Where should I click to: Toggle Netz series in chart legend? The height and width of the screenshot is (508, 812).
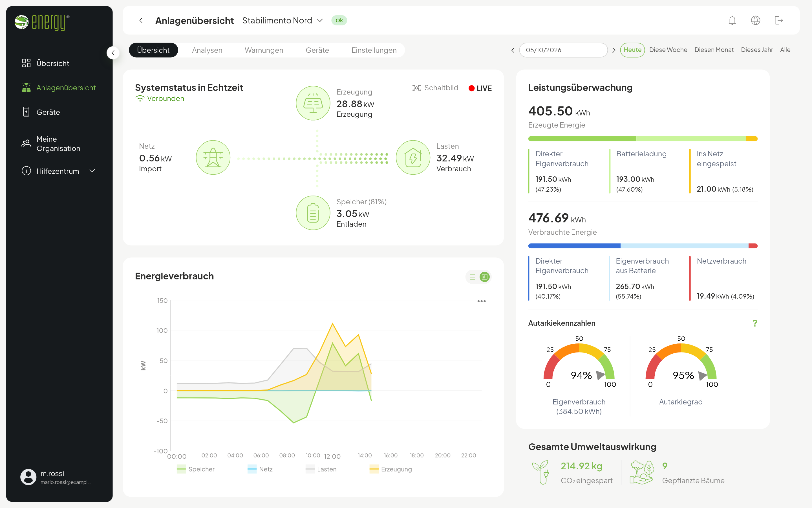(x=260, y=469)
